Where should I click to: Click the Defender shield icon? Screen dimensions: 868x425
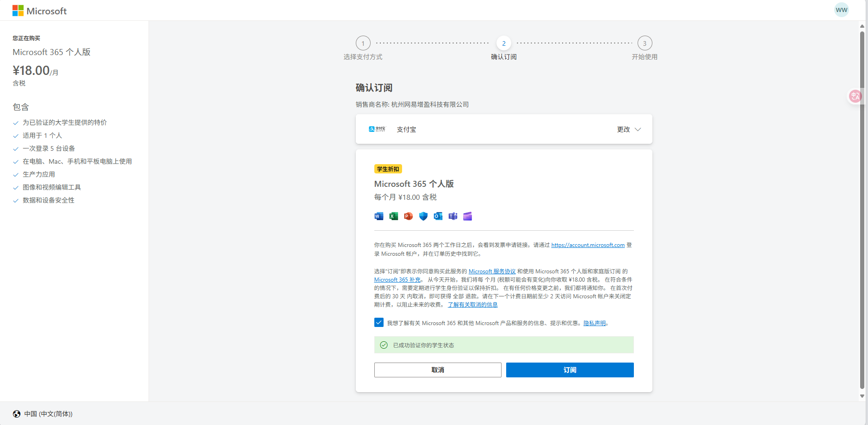pos(423,216)
